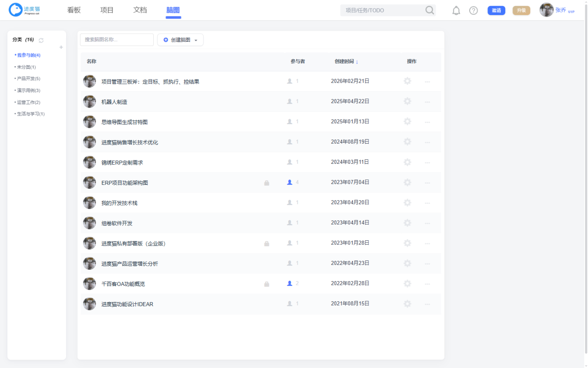Switch to the 看板 tab
The height and width of the screenshot is (368, 588).
(74, 10)
